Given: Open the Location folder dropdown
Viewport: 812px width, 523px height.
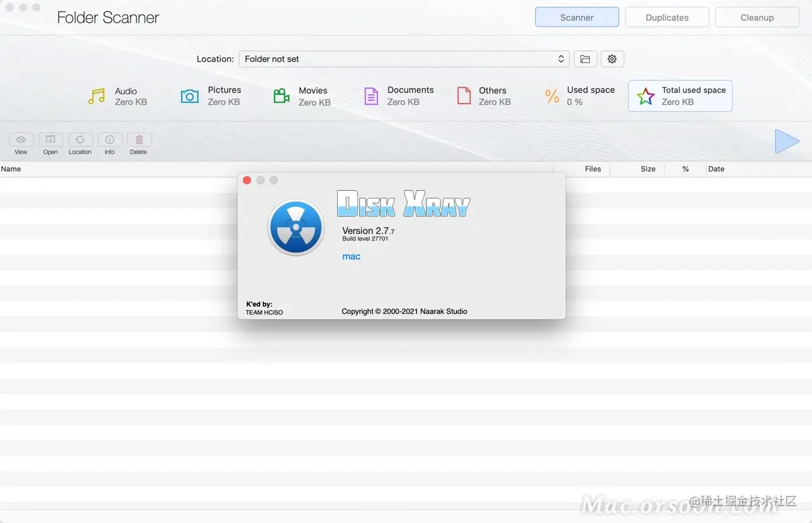Looking at the screenshot, I should click(404, 59).
